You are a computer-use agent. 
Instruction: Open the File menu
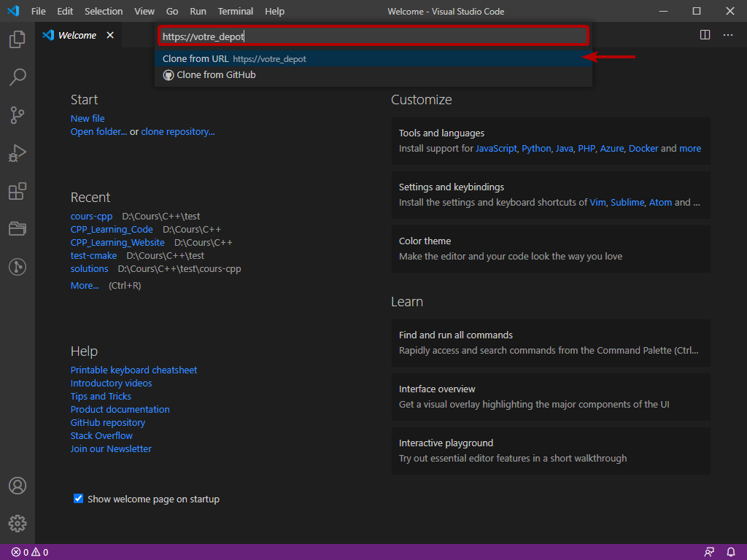tap(38, 12)
